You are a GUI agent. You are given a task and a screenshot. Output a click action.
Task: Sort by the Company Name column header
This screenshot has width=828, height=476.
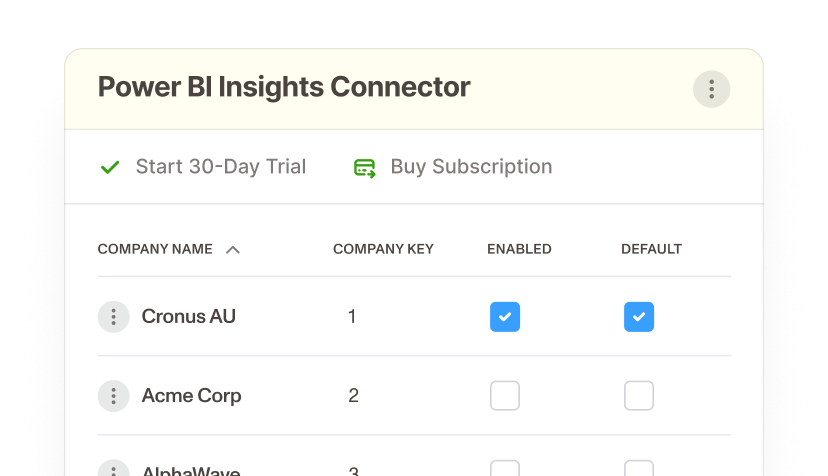coord(155,249)
